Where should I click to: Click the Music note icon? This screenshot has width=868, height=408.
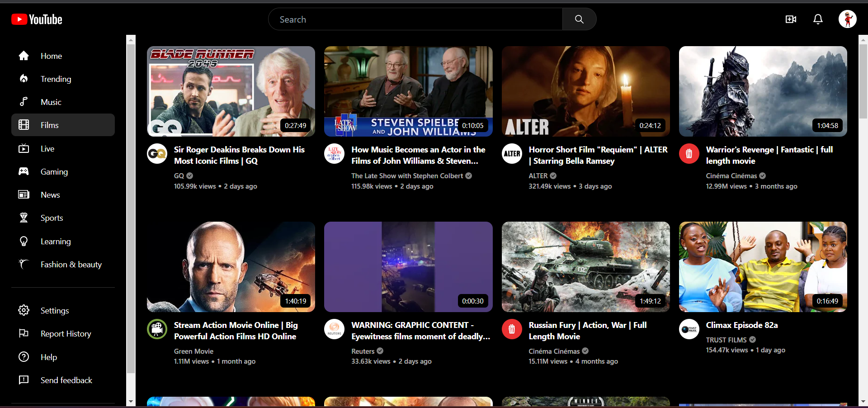point(24,102)
